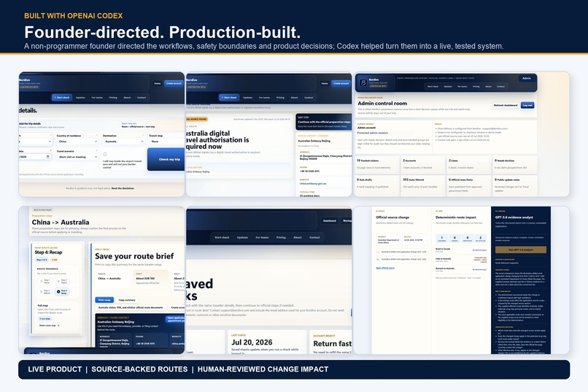The width and height of the screenshot is (588, 392).
Task: Click the 'BUILT WITH OPENAI CODEX' label
Action: click(x=74, y=16)
